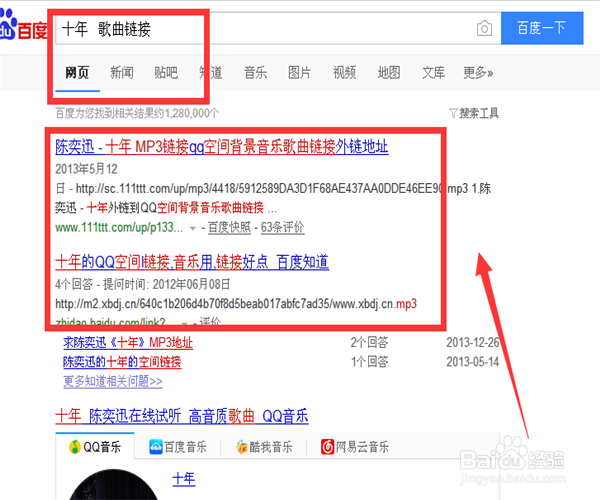Click the 2013-12-26 date text

click(x=473, y=343)
